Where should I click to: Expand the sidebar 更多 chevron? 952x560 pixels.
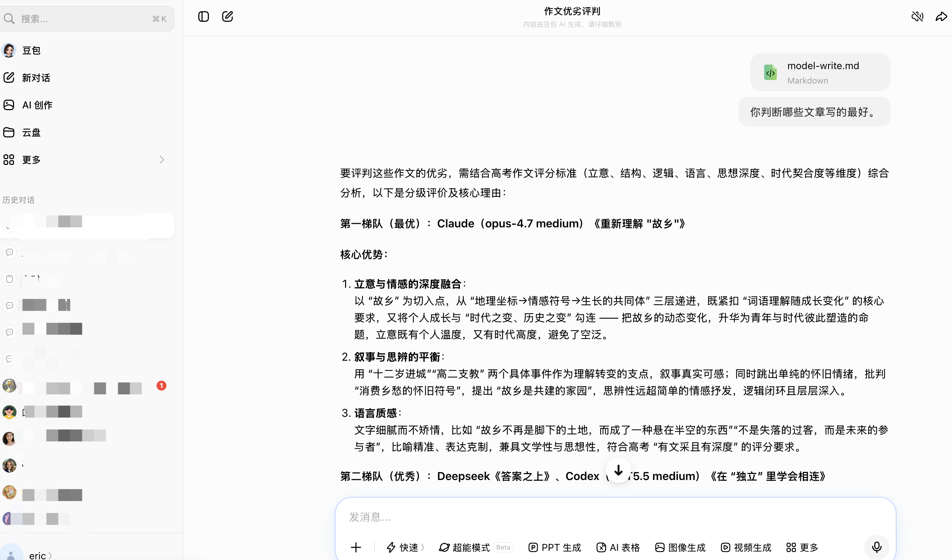[162, 160]
